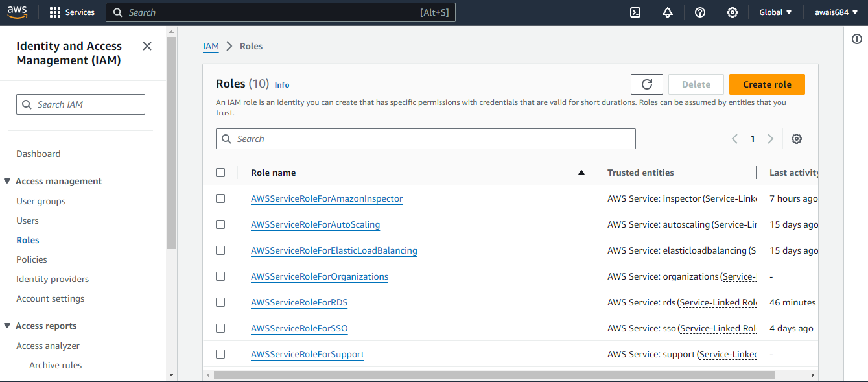Toggle the select-all roles checkbox
The width and height of the screenshot is (868, 382).
pos(220,173)
